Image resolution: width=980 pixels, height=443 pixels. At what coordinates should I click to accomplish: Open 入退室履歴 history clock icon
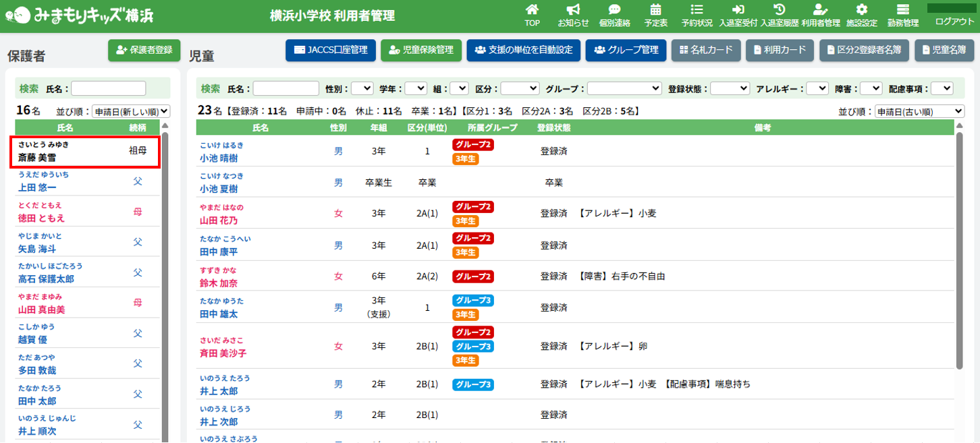click(x=779, y=10)
